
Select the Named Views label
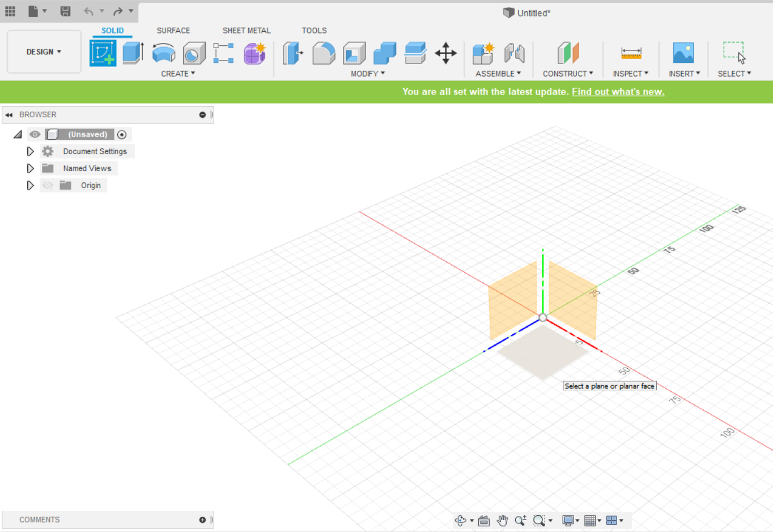(87, 169)
